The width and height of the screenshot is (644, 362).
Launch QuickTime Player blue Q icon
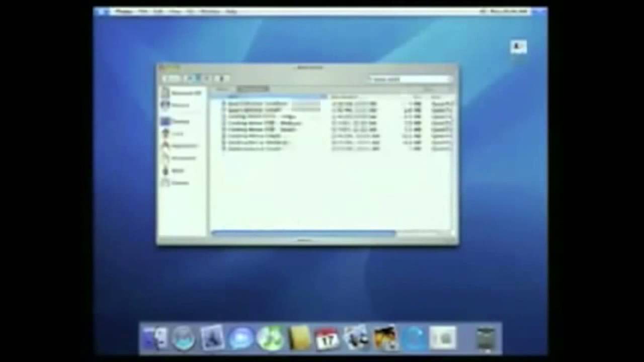coord(414,338)
